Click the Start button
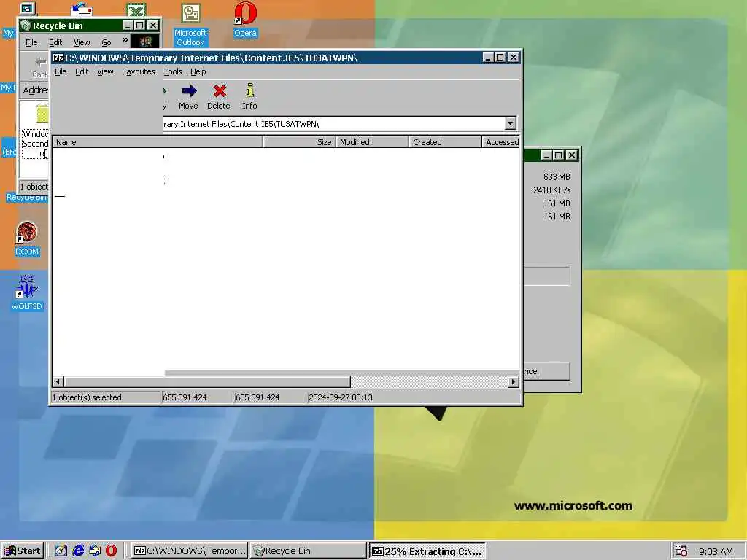The image size is (747, 560). point(23,551)
